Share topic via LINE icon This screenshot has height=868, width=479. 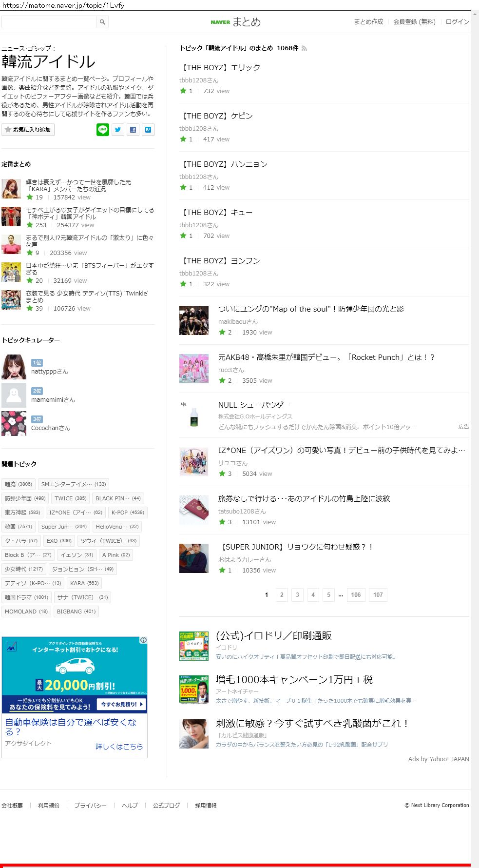point(103,130)
